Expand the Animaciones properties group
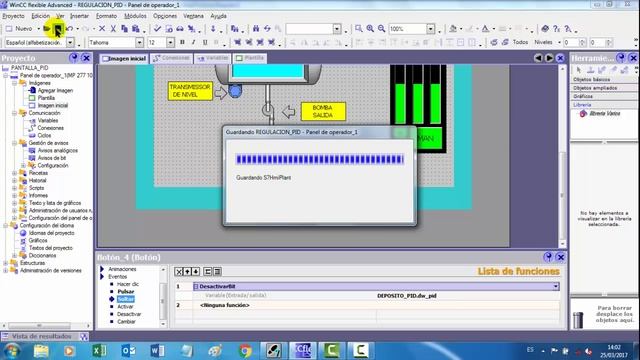 click(102, 269)
